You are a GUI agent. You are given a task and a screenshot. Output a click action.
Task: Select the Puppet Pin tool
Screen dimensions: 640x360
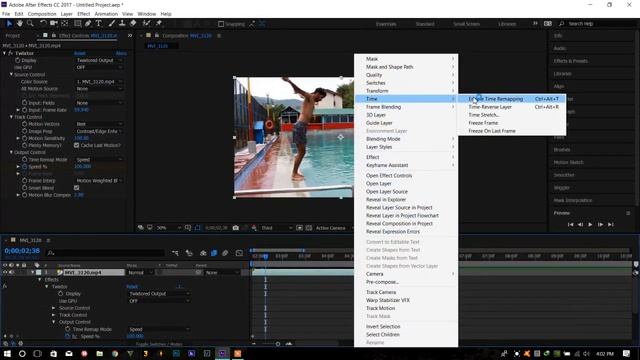click(159, 24)
